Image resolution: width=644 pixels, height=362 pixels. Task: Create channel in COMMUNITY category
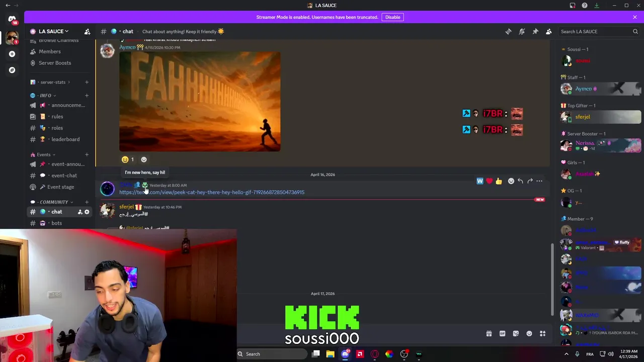(x=87, y=202)
